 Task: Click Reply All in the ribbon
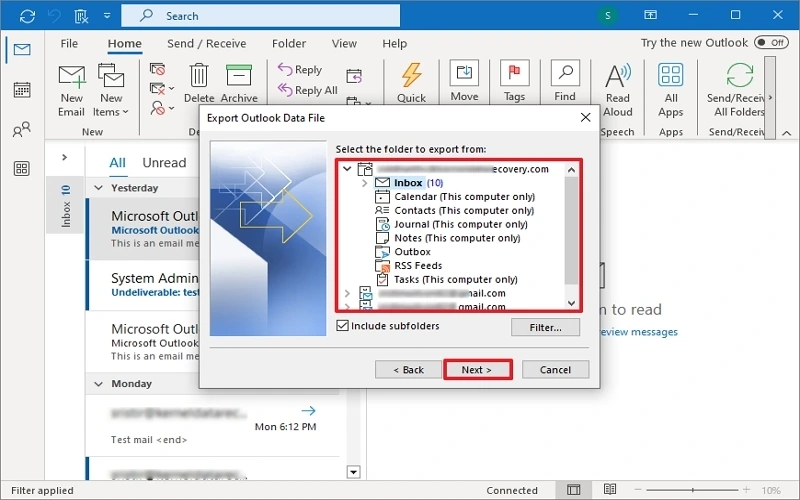point(308,90)
